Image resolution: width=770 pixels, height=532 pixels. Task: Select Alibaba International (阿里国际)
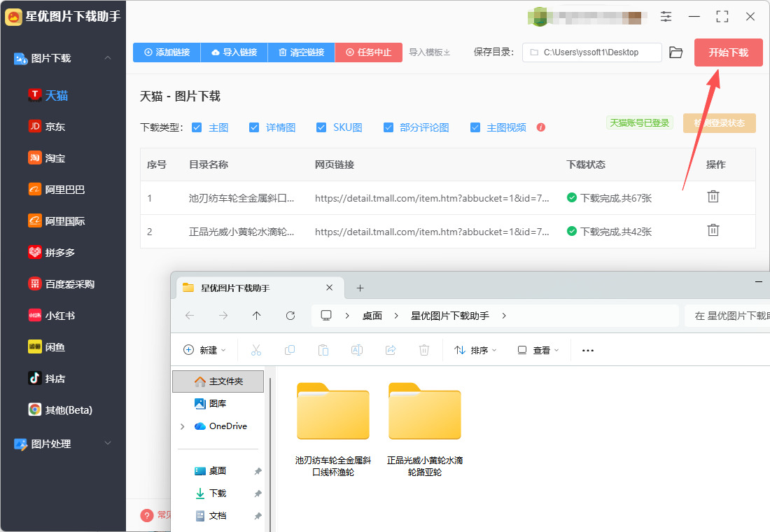[x=57, y=221]
